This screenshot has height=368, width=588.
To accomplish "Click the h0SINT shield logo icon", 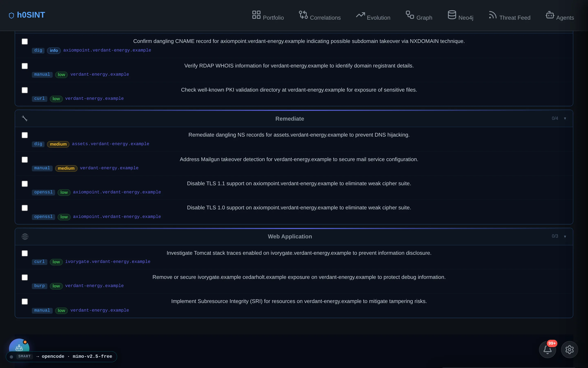I will 11,16.
